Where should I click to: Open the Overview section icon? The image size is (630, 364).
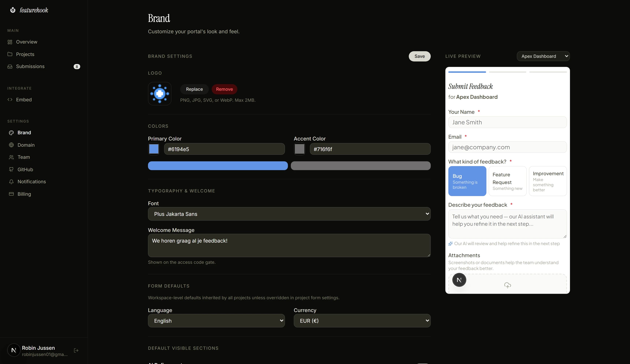coord(10,42)
